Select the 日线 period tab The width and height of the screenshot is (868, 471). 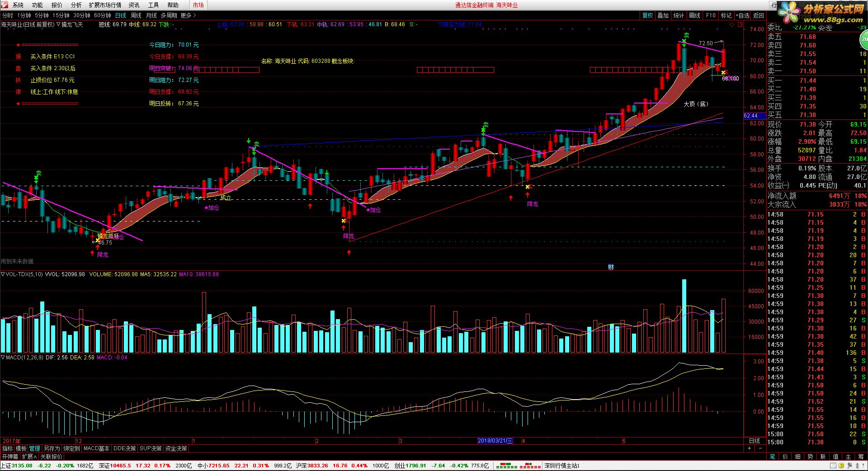[x=121, y=15]
